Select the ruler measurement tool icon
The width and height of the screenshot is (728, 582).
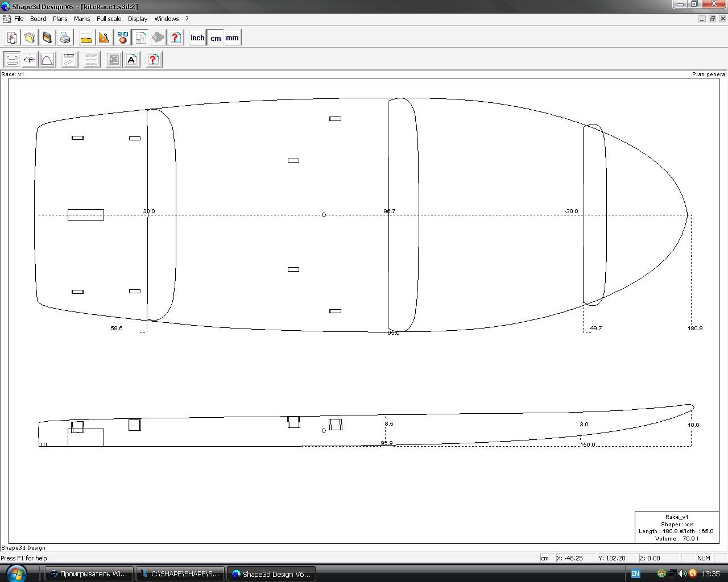click(x=86, y=38)
